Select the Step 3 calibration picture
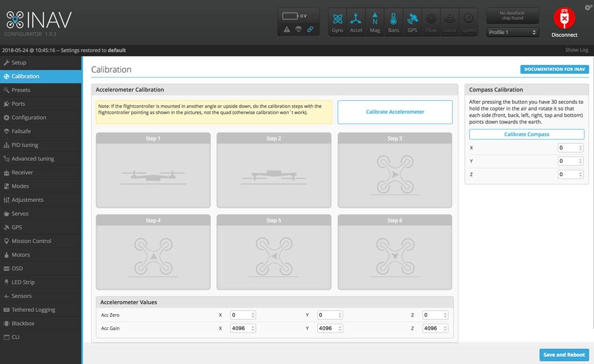Viewport: 594px width, 364px height. click(x=395, y=170)
